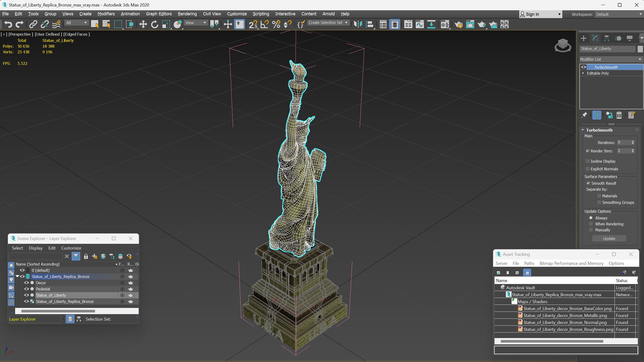Toggle TurboSmooth modifier eye icon
Image resolution: width=644 pixels, height=362 pixels.
[x=583, y=67]
